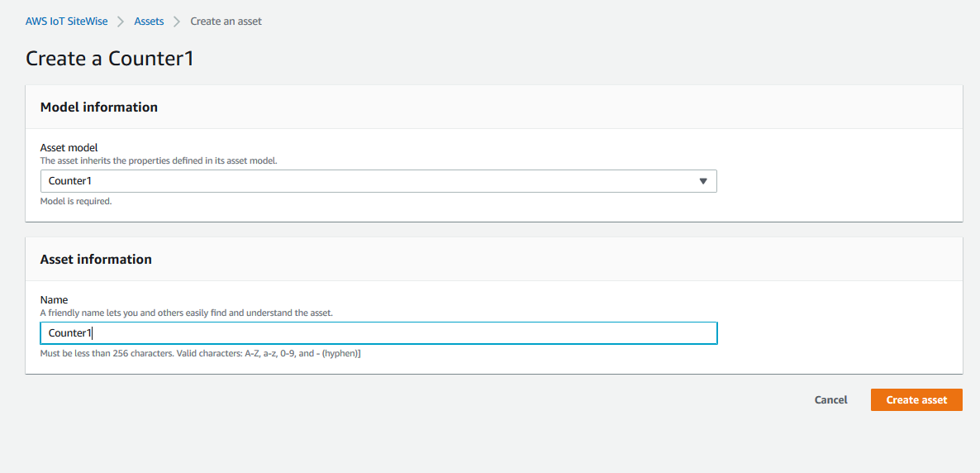Screen dimensions: 980x473
Task: Click the 'asset inherits the properties' description text
Action: 158,160
